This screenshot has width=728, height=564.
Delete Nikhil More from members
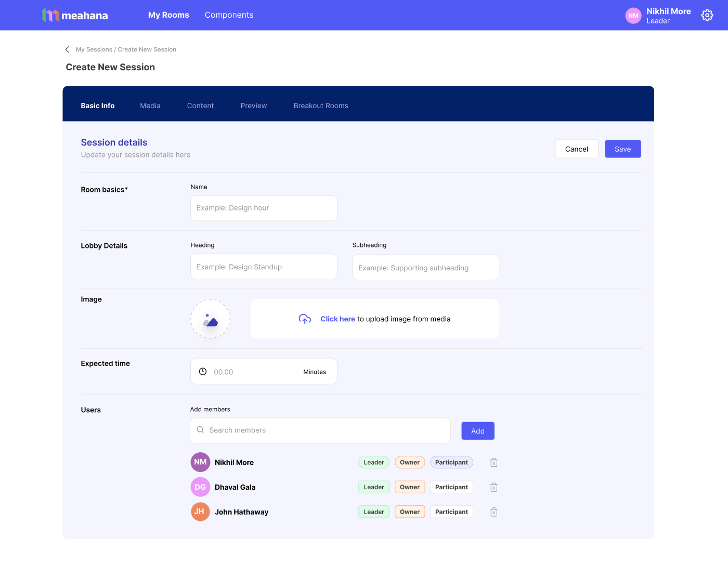click(494, 462)
